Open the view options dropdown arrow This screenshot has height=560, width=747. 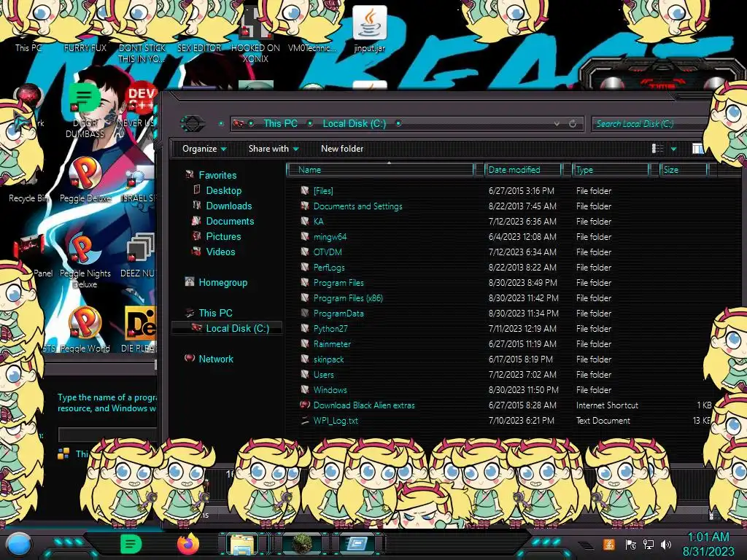pos(673,149)
